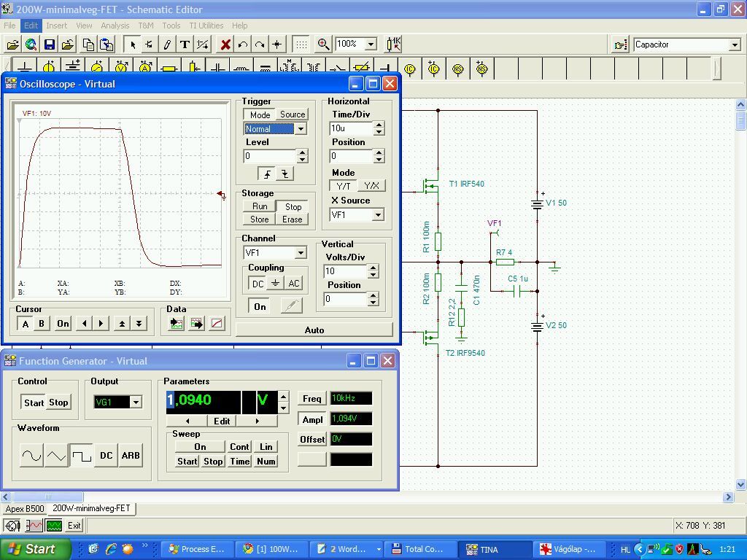Click the Save floppy disk icon
Viewport: 747px width, 560px height.
pyautogui.click(x=49, y=44)
